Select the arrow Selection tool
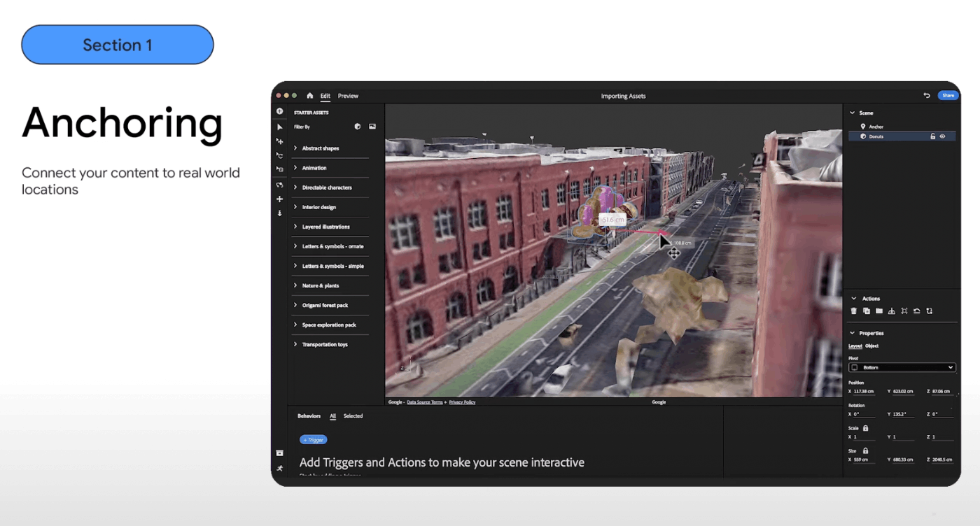980x526 pixels. [279, 126]
